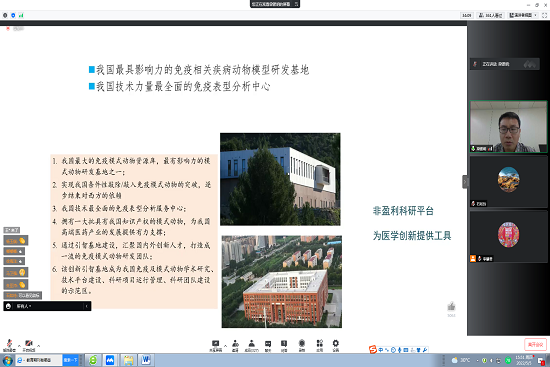The height and width of the screenshot is (367, 550).
Task: Open the chat icon in the toolbar
Action: coord(268,345)
